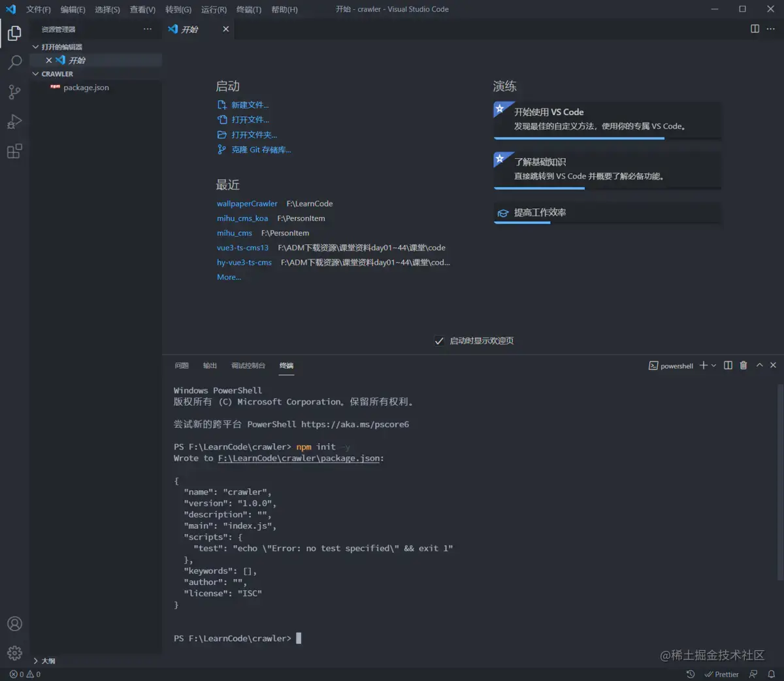Open recent project wallpaperCrawler
Viewport: 784px width, 681px height.
(x=247, y=204)
